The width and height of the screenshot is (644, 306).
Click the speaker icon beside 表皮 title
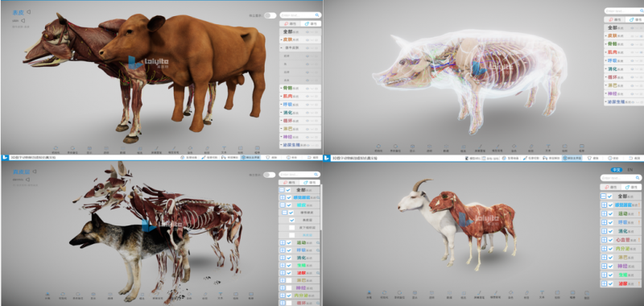[28, 12]
